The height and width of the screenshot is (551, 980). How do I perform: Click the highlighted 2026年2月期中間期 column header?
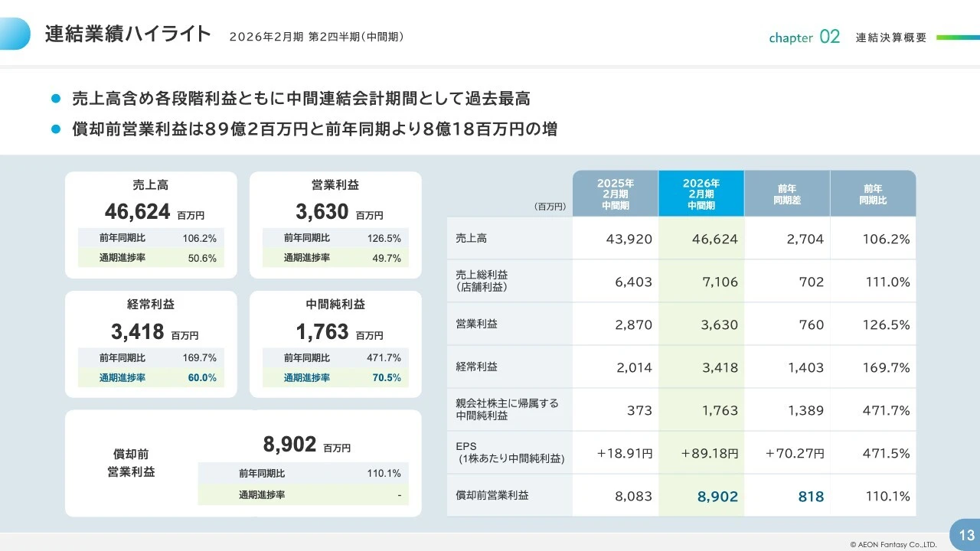[702, 193]
